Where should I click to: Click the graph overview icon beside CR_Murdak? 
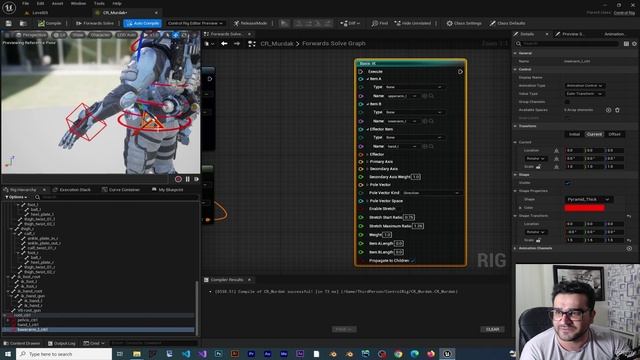pos(252,43)
